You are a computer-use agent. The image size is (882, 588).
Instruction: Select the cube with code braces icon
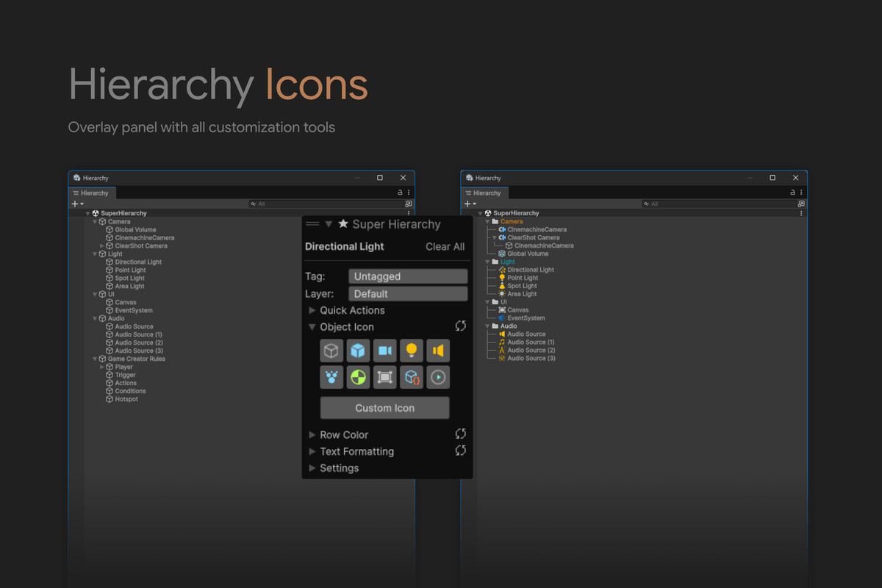pyautogui.click(x=411, y=377)
